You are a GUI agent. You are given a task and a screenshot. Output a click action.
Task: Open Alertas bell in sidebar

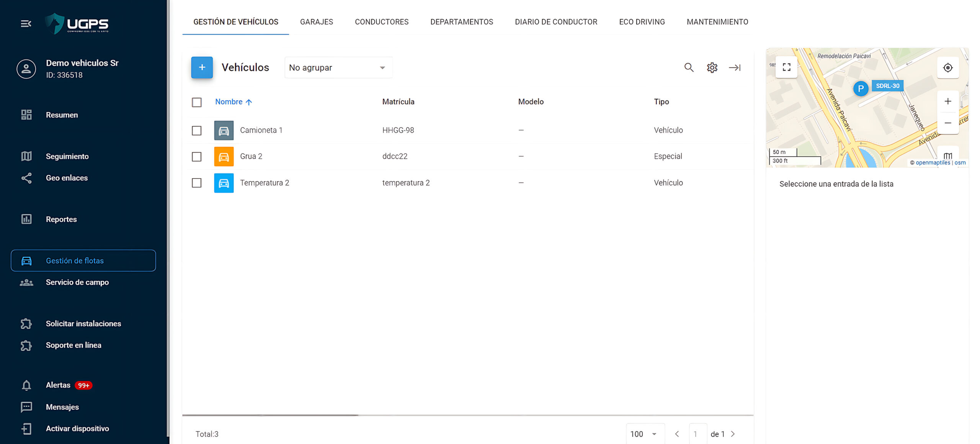pos(26,385)
